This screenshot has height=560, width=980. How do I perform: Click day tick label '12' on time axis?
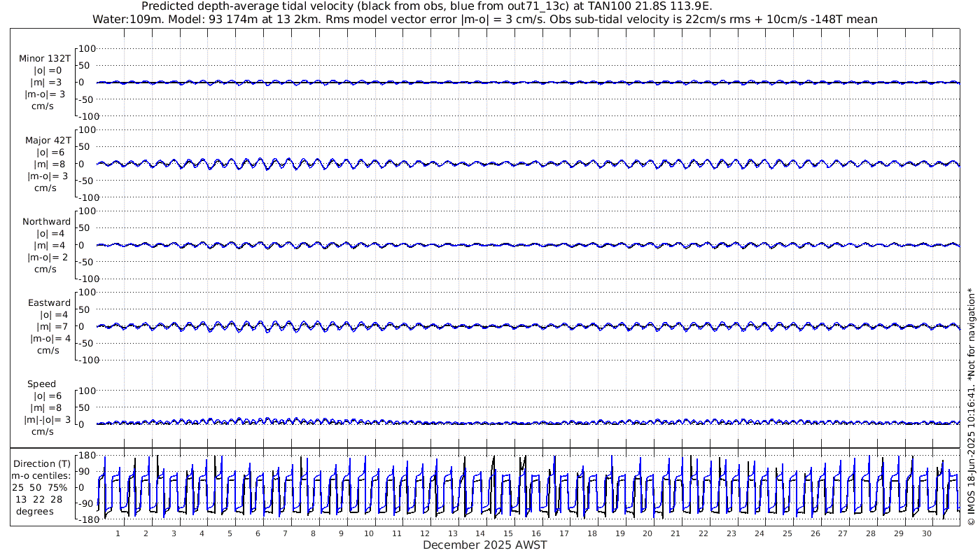click(x=425, y=533)
